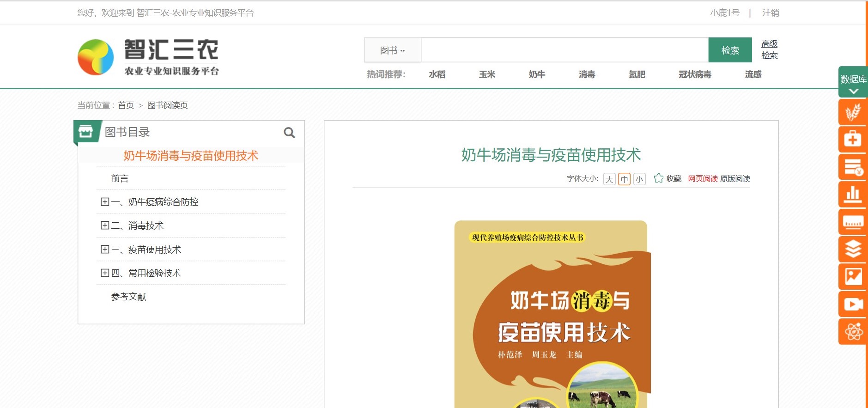This screenshot has width=868, height=408.
Task: Select hot word 流感
Action: point(753,74)
